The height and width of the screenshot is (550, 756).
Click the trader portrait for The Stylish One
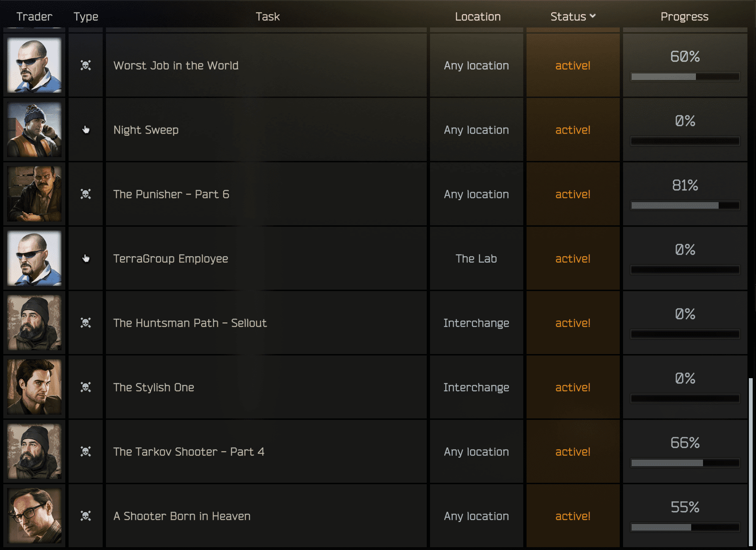(35, 387)
